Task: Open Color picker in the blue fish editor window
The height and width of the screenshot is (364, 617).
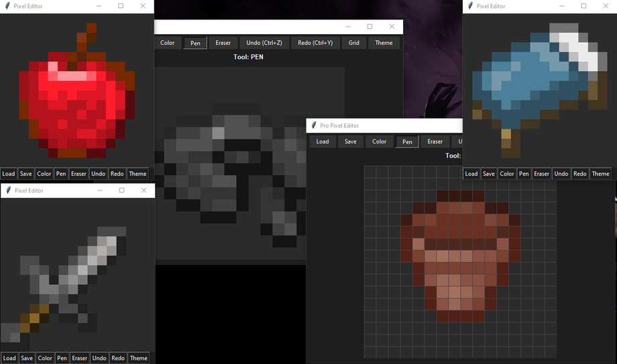Action: click(507, 174)
